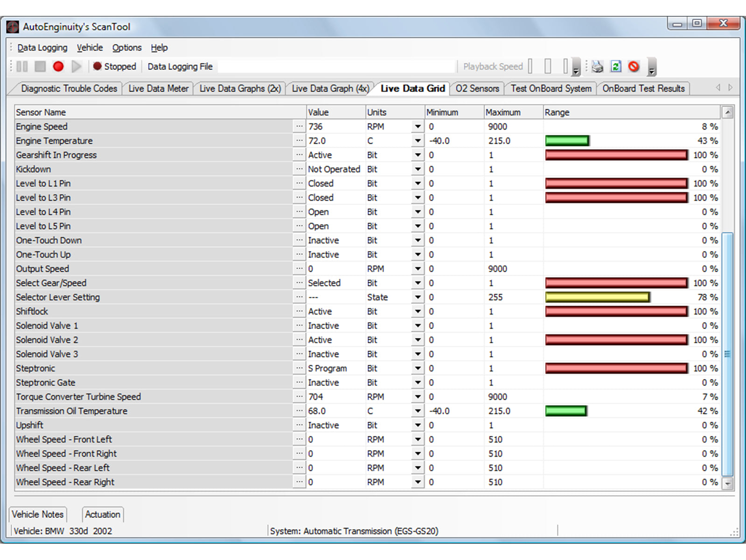Open the Vehicle Notes bottom tab
The width and height of the screenshot is (746, 560).
click(x=37, y=514)
